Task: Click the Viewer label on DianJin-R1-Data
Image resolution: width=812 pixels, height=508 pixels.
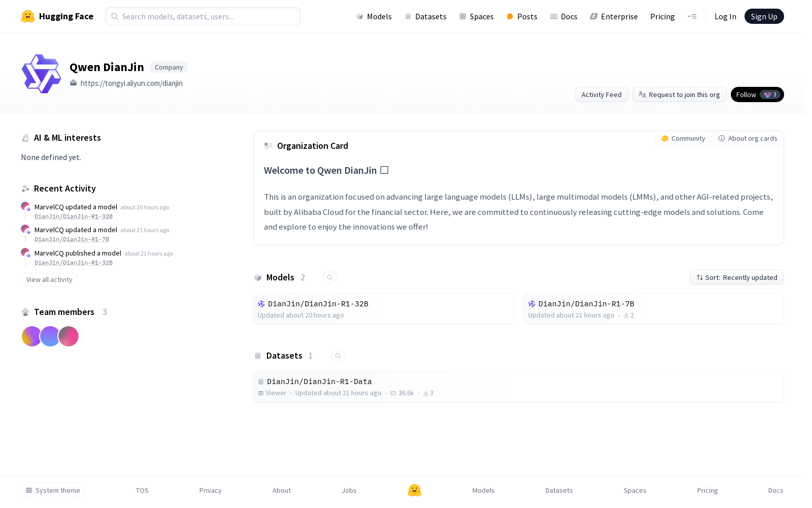Action: click(276, 393)
